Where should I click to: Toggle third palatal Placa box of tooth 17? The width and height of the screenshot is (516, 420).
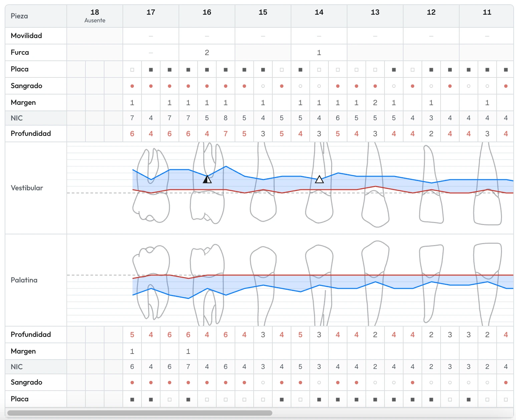[x=170, y=399]
